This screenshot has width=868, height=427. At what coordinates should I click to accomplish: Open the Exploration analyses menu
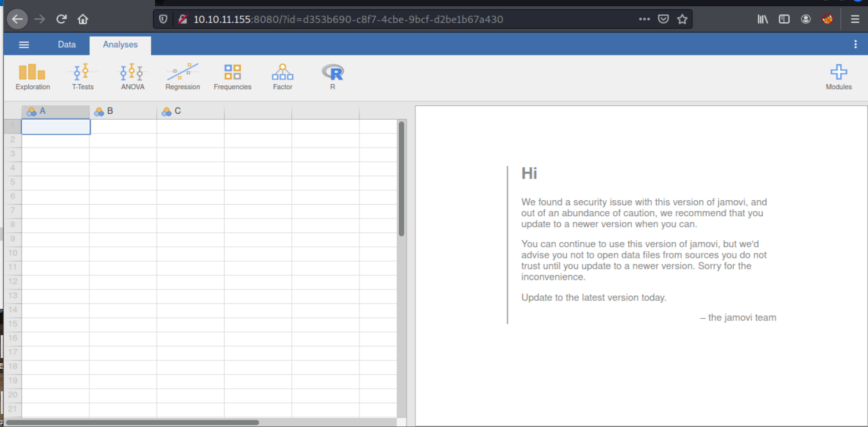33,77
